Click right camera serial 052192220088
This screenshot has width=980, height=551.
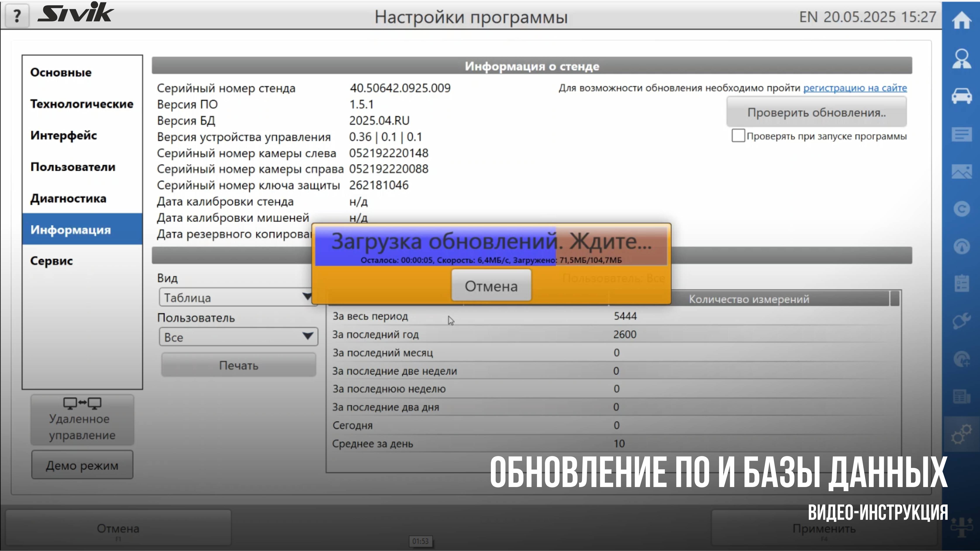389,169
